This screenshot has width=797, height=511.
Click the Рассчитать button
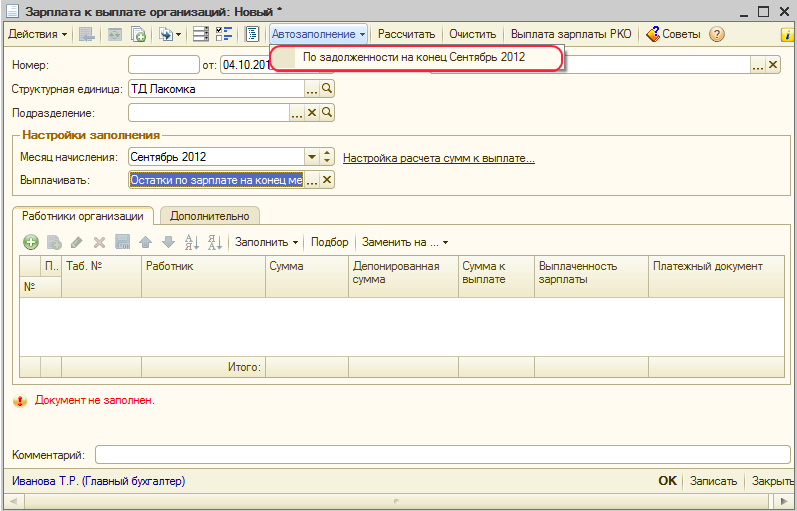(x=406, y=34)
